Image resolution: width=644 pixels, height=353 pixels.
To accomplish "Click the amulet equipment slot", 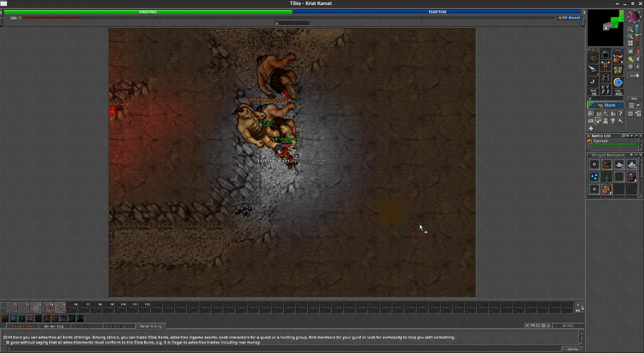I will click(x=593, y=58).
